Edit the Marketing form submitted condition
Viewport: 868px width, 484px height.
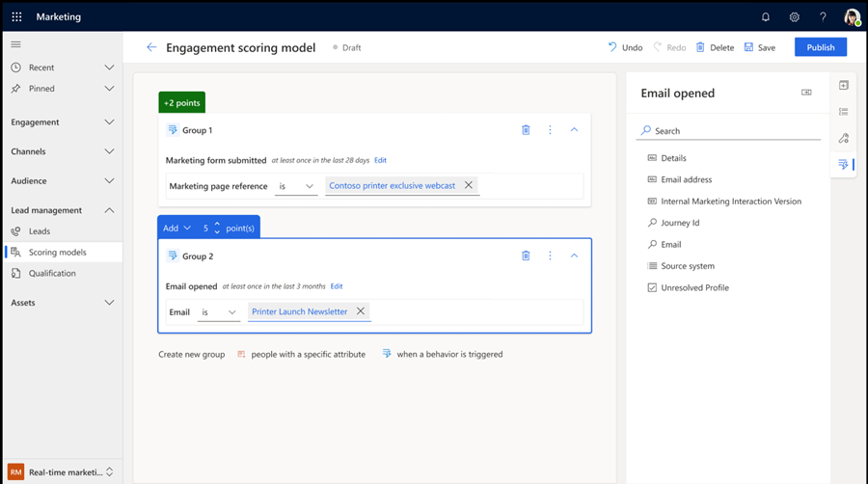(x=380, y=160)
